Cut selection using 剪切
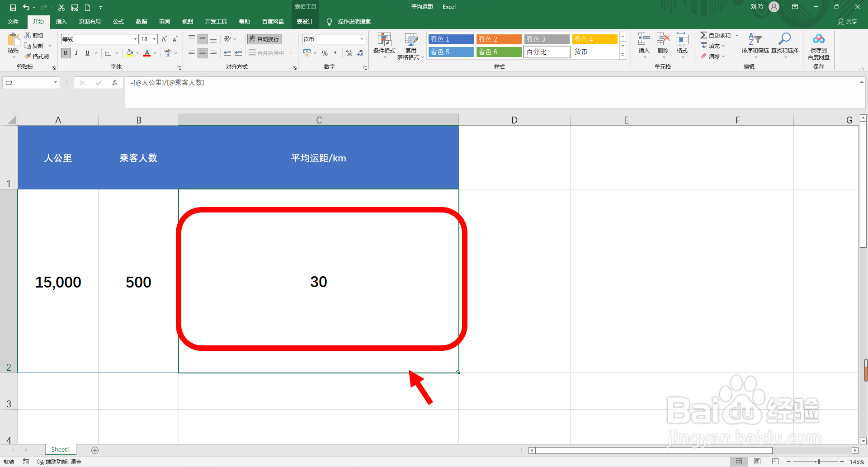This screenshot has height=467, width=868. click(34, 35)
